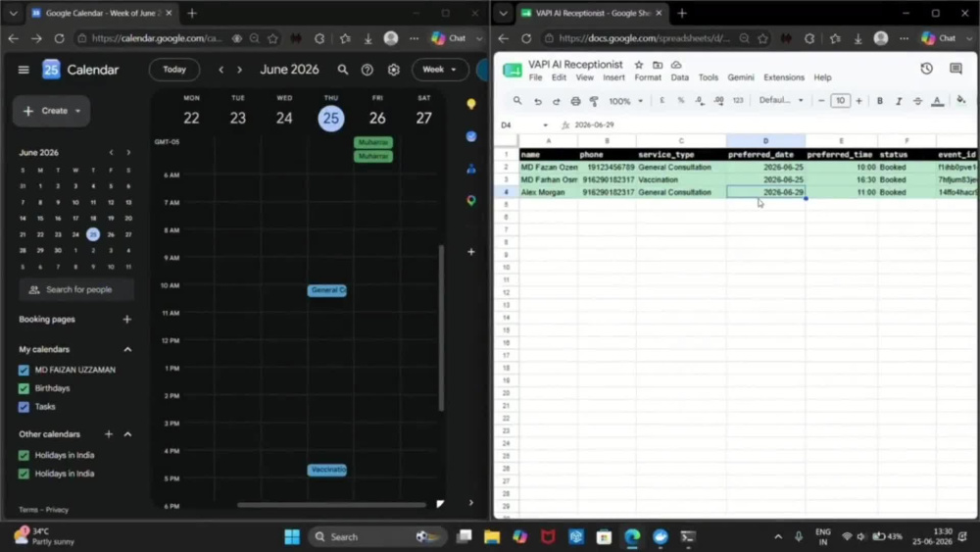Click Sheets toolbar search menus icon

[x=517, y=101]
